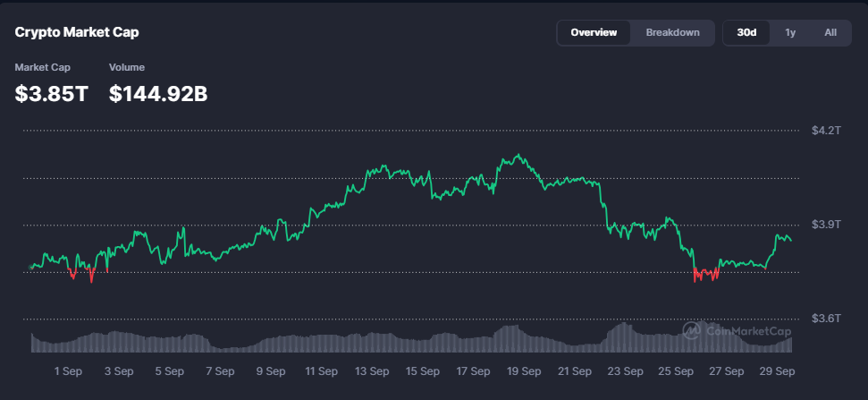Click the $3.9T y-axis label

825,224
